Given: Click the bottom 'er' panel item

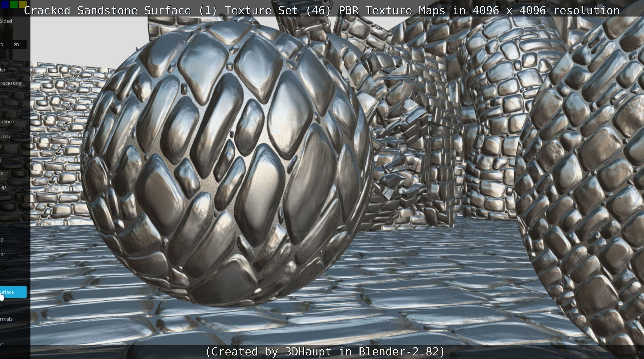Looking at the screenshot, I should coord(2,344).
